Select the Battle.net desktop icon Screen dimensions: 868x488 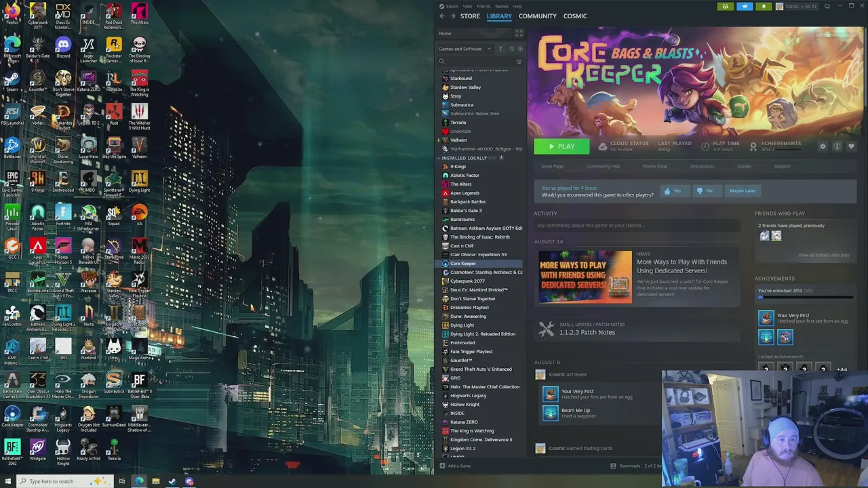coord(12,148)
